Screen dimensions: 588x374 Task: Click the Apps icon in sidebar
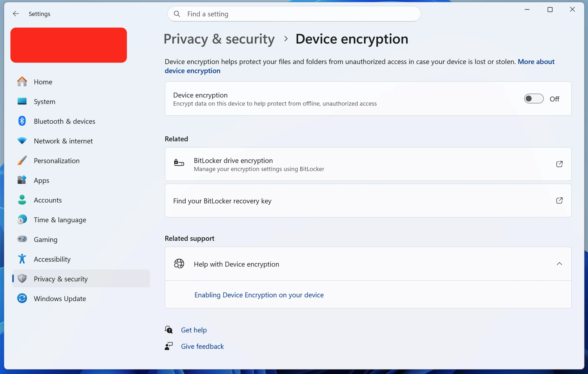22,180
